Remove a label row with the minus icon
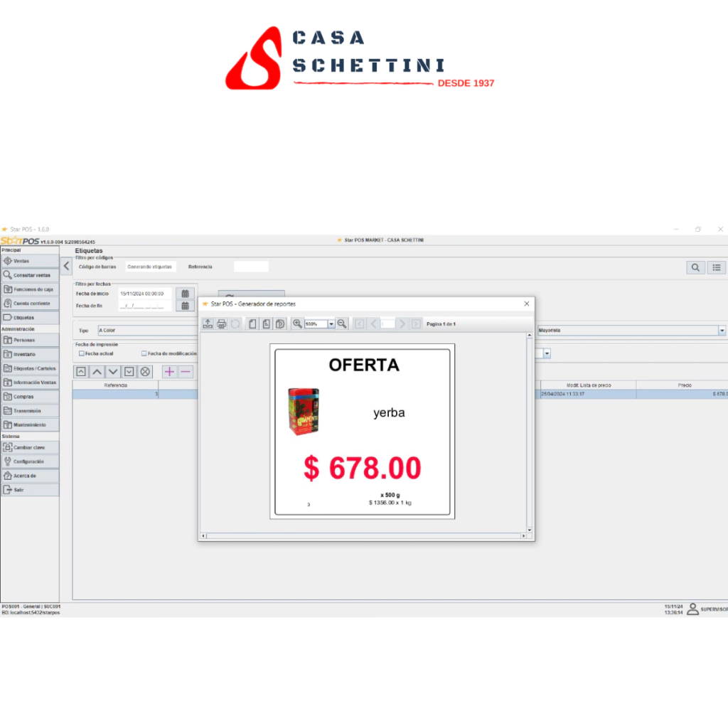 186,372
